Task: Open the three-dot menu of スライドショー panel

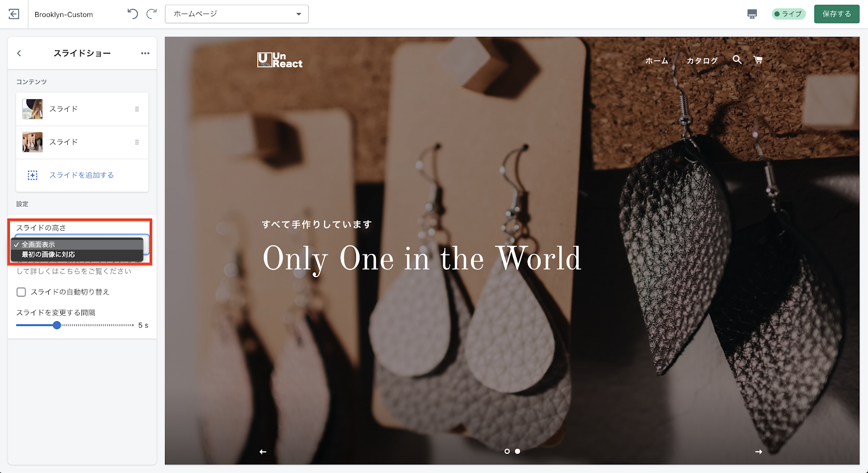Action: tap(145, 53)
